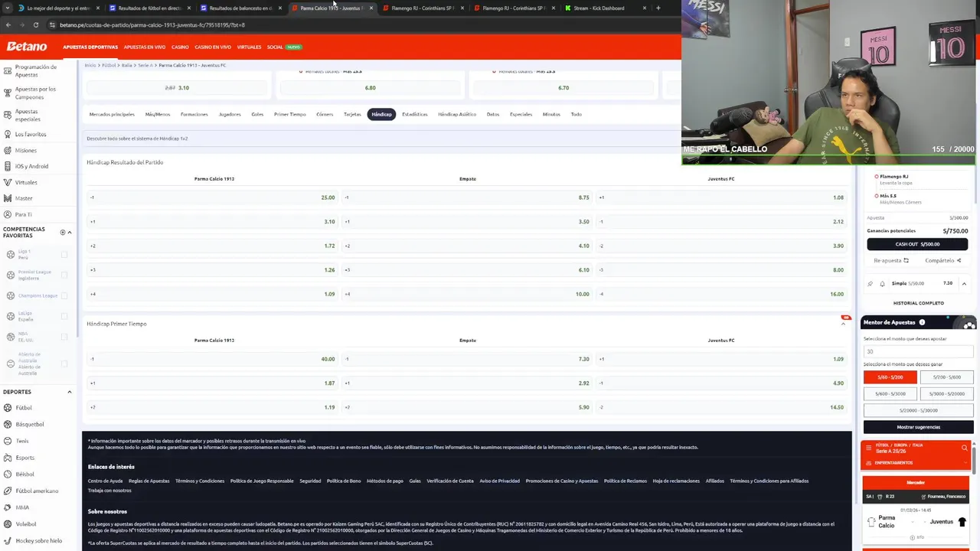Add a favorite competition with plus icon
This screenshot has width=980, height=551.
point(63,232)
